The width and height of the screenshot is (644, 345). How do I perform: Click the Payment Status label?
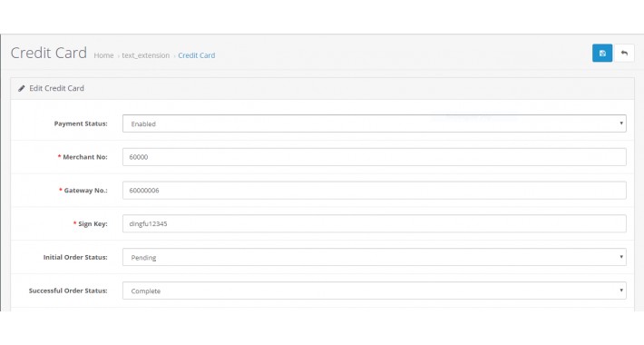click(81, 123)
